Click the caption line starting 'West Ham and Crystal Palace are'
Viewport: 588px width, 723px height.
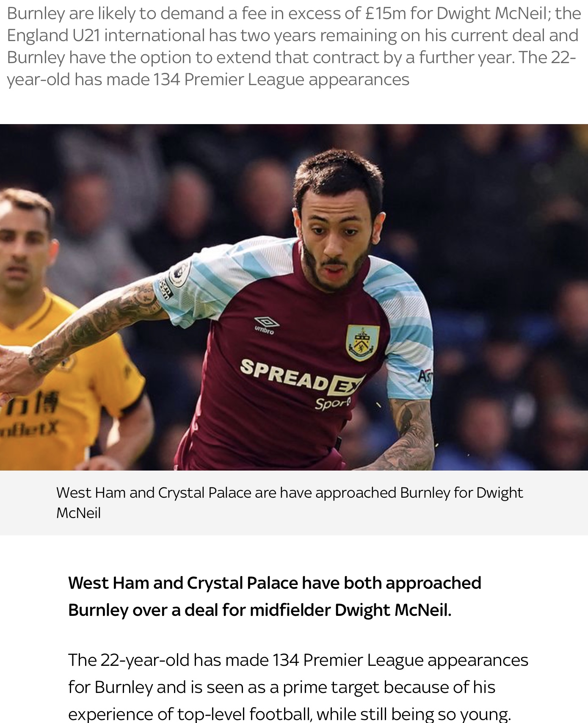pyautogui.click(x=290, y=493)
